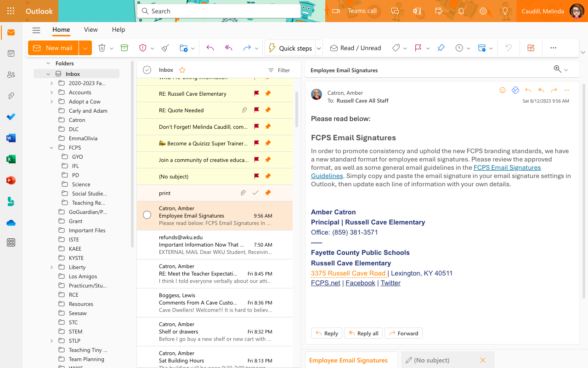The height and width of the screenshot is (368, 588).
Task: Click the Forward button below the message
Action: click(403, 333)
